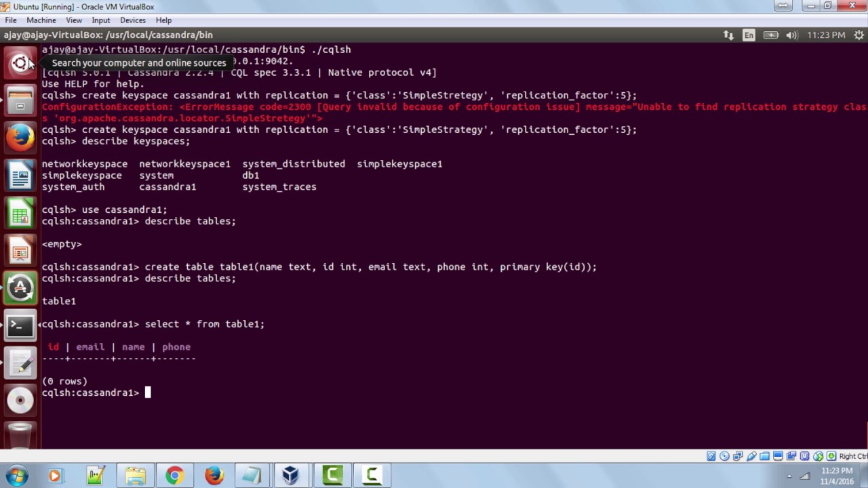Click the '<empty>' tables output
This screenshot has width=868, height=488.
(62, 244)
